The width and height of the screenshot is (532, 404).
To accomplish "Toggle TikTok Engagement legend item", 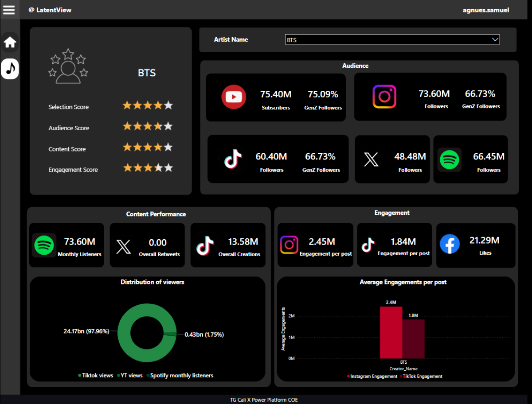I will (x=421, y=376).
